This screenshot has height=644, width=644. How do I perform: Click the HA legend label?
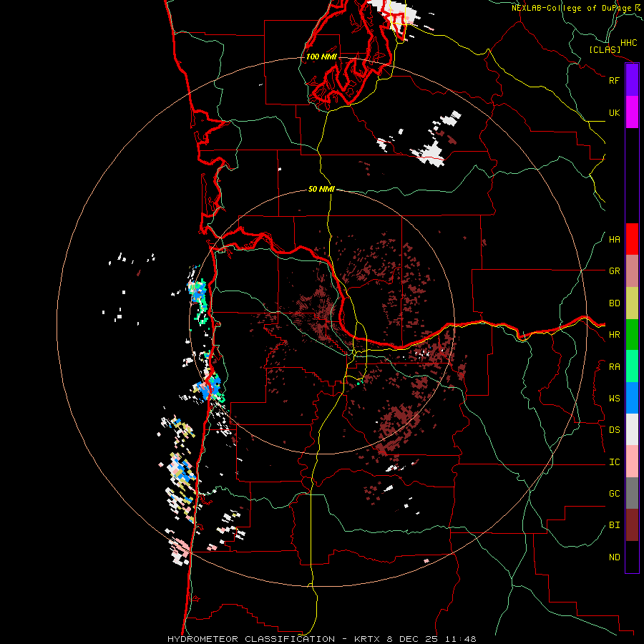(614, 240)
